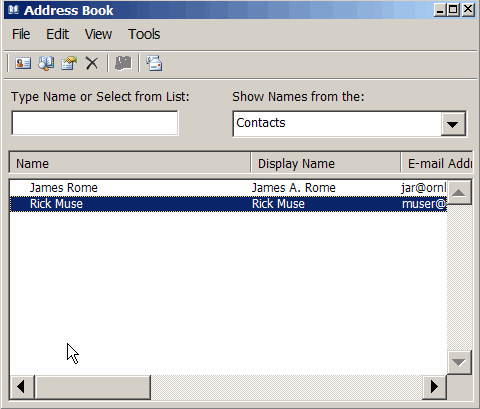Click the vertical scrollbar up arrow

[459, 193]
